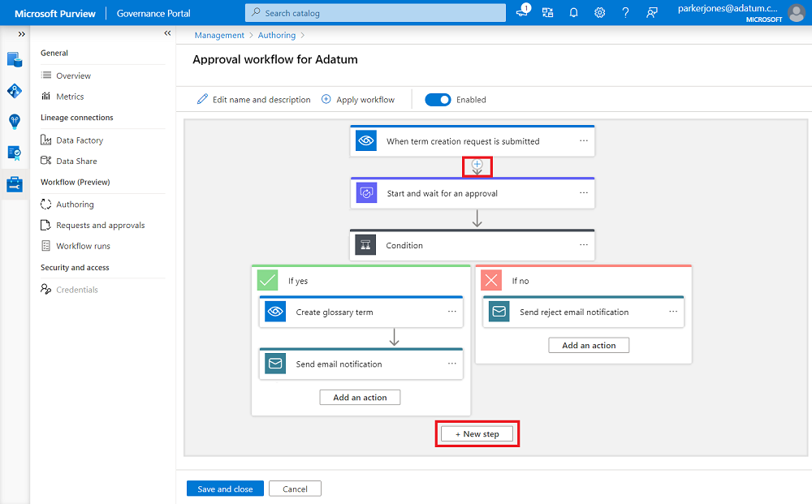
Task: Disable the workflow with the Enabled toggle
Action: click(x=438, y=99)
